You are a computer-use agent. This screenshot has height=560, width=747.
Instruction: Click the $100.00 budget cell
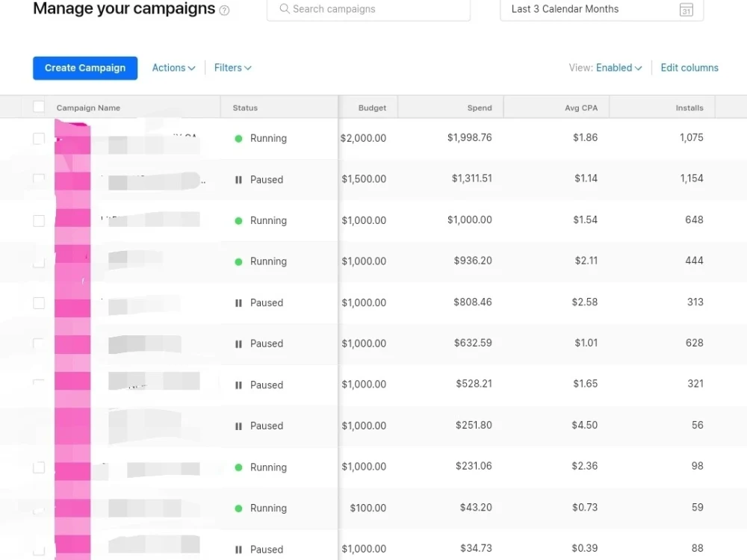pos(368,508)
